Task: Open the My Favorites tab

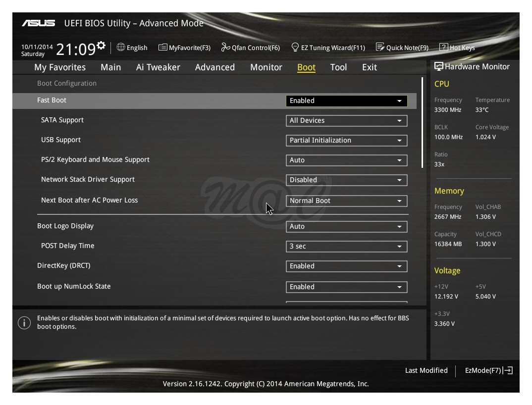Action: (60, 67)
